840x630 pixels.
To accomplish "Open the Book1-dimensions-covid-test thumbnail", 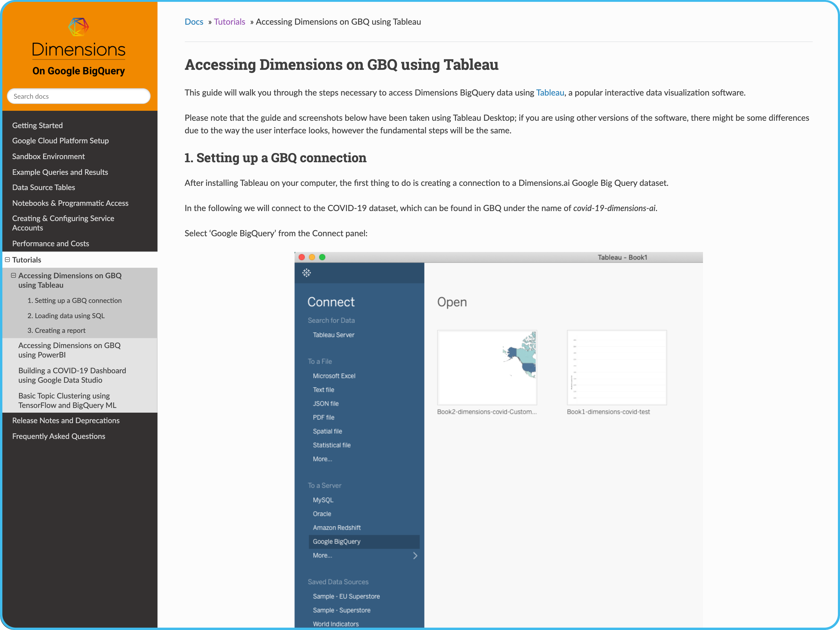I will pyautogui.click(x=616, y=367).
